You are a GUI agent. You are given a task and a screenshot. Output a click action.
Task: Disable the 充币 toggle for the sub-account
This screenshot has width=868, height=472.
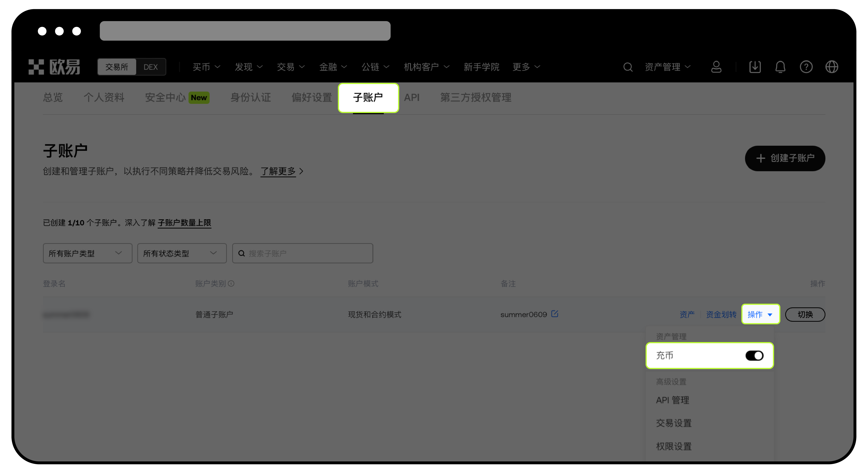pos(754,355)
